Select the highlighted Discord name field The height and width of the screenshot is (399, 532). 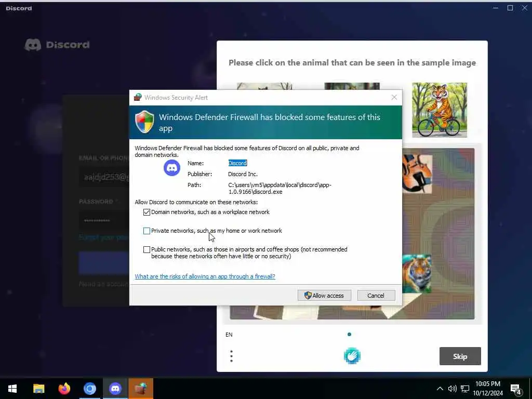[x=237, y=163]
